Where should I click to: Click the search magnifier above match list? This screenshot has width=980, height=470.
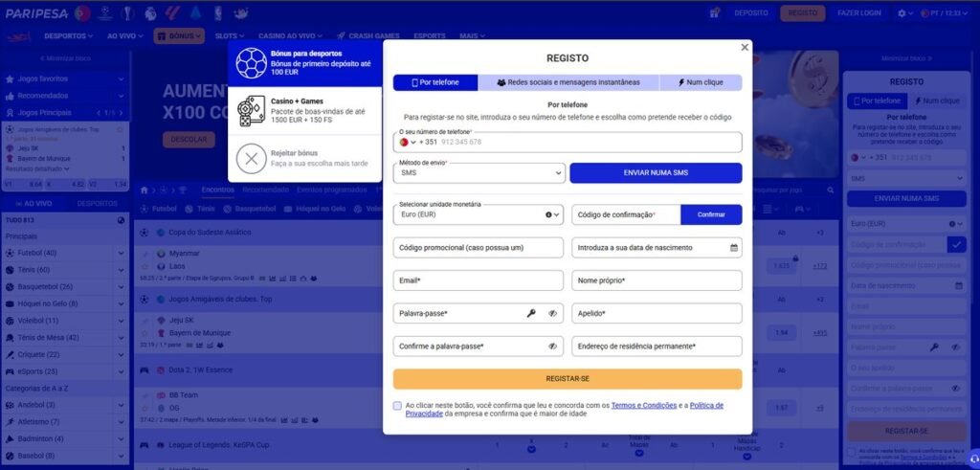click(830, 190)
